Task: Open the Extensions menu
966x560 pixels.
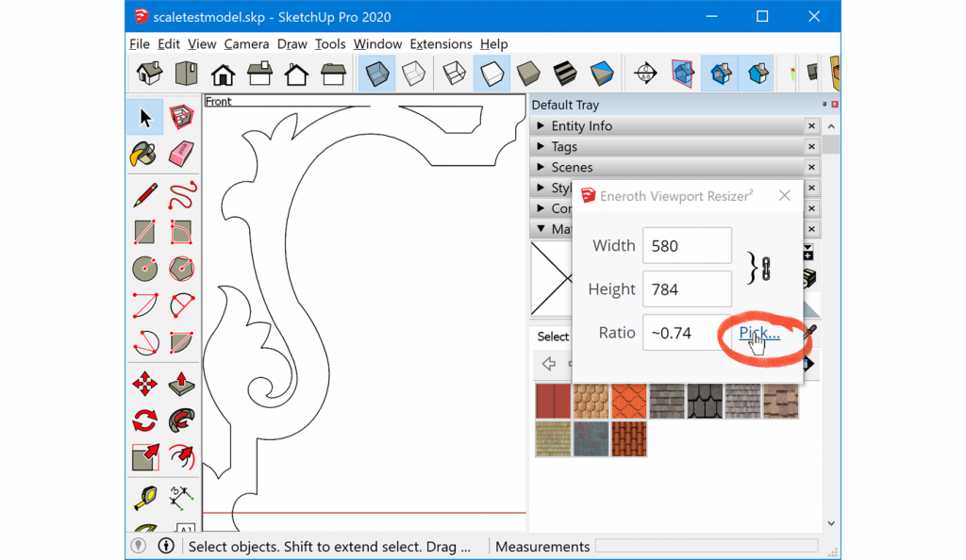Action: point(441,44)
